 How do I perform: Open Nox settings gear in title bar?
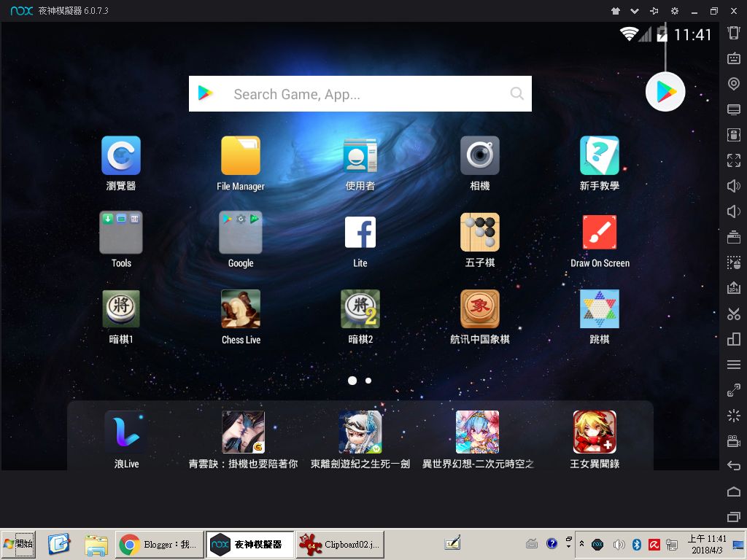[675, 11]
